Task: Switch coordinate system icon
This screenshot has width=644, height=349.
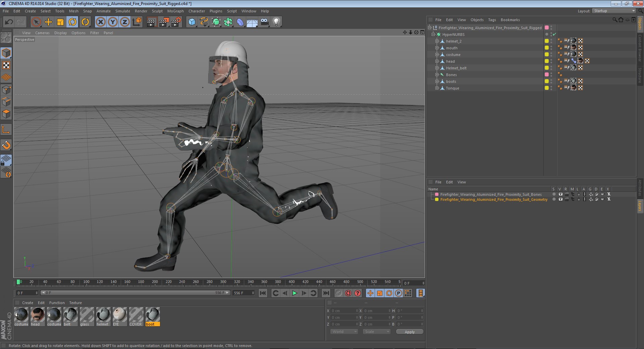Action: pos(137,22)
